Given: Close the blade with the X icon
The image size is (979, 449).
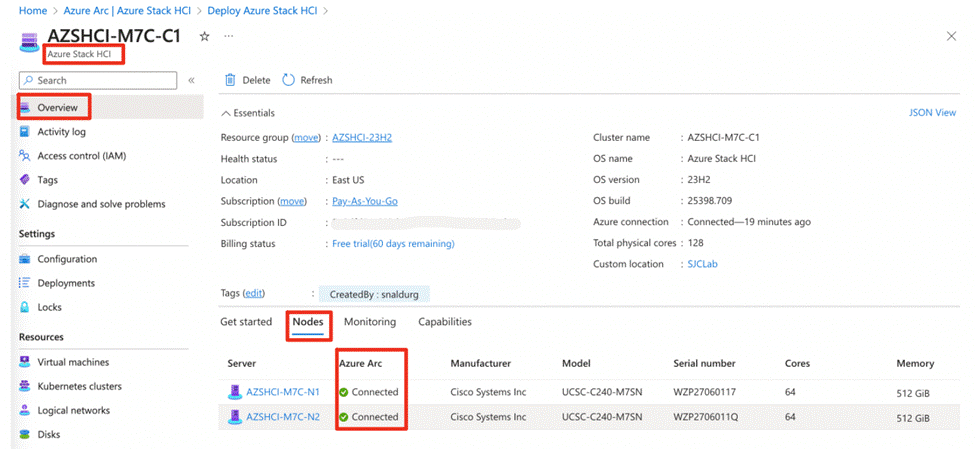Looking at the screenshot, I should 952,36.
